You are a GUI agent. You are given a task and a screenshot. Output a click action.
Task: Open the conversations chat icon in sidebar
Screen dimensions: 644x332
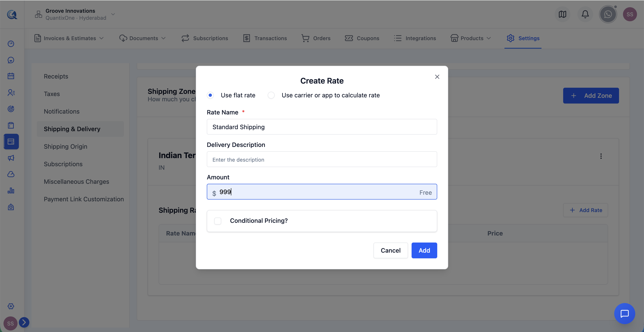(11, 60)
